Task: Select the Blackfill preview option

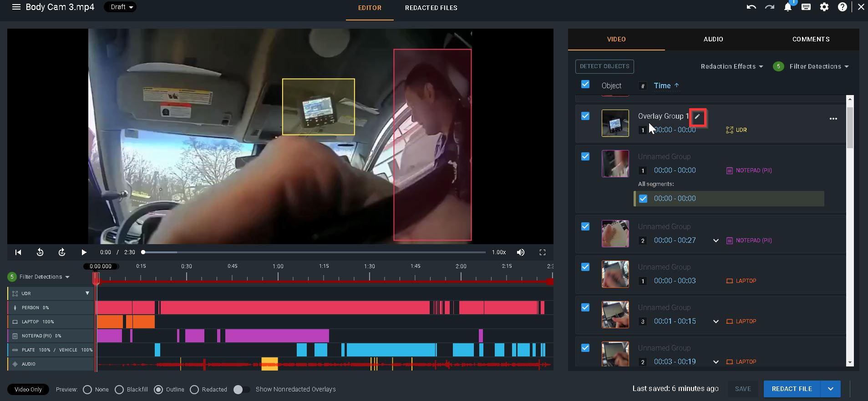Action: (119, 390)
